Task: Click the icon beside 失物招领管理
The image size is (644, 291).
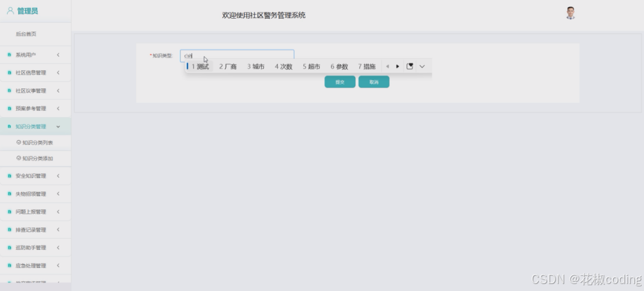Action: point(9,194)
